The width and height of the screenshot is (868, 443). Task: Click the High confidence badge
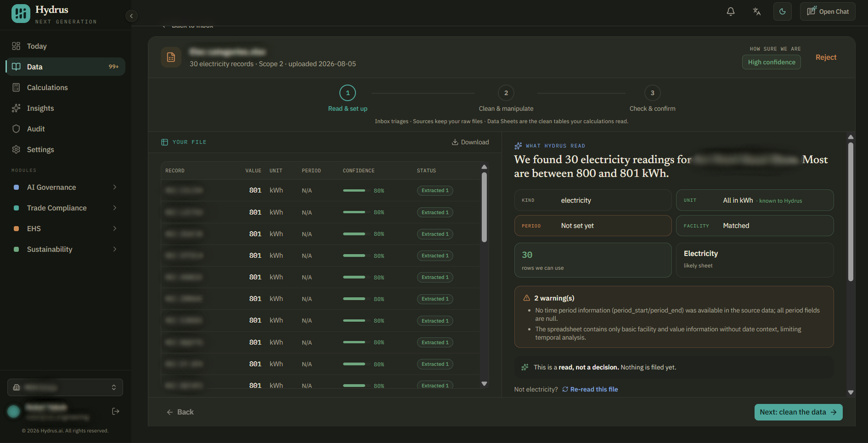(772, 62)
